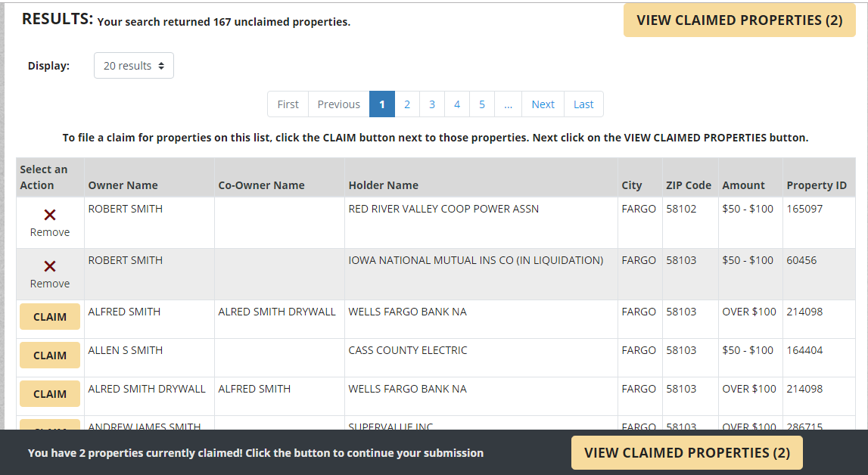
Task: Click the pagination ellipsis button
Action: (x=508, y=104)
